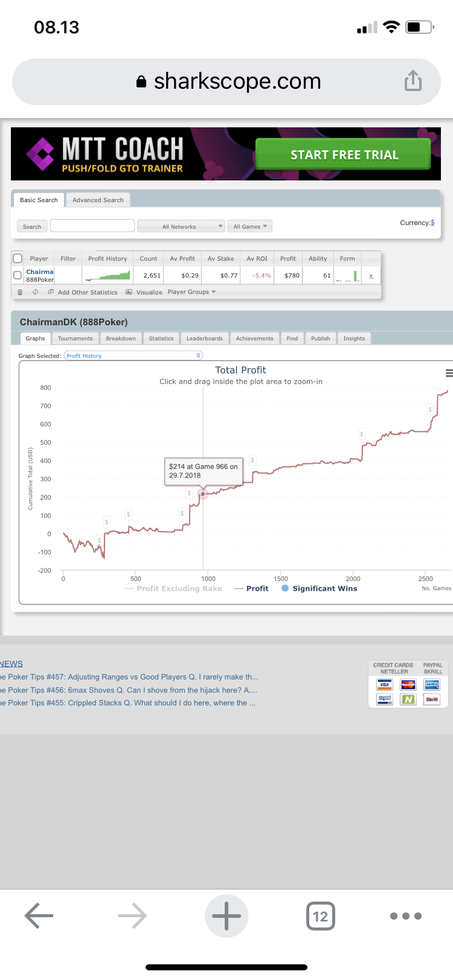
Task: Open chart hamburger menu icon
Action: [449, 374]
